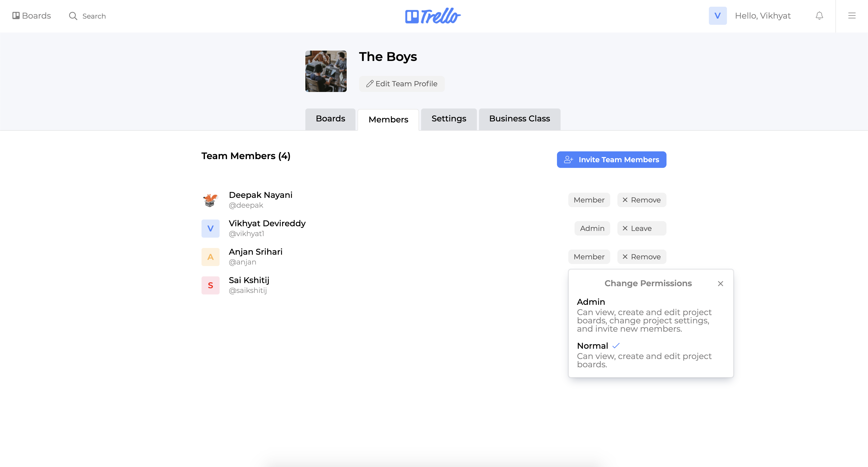Remove Deepak Nayani from the team
The width and height of the screenshot is (868, 467).
pos(641,200)
